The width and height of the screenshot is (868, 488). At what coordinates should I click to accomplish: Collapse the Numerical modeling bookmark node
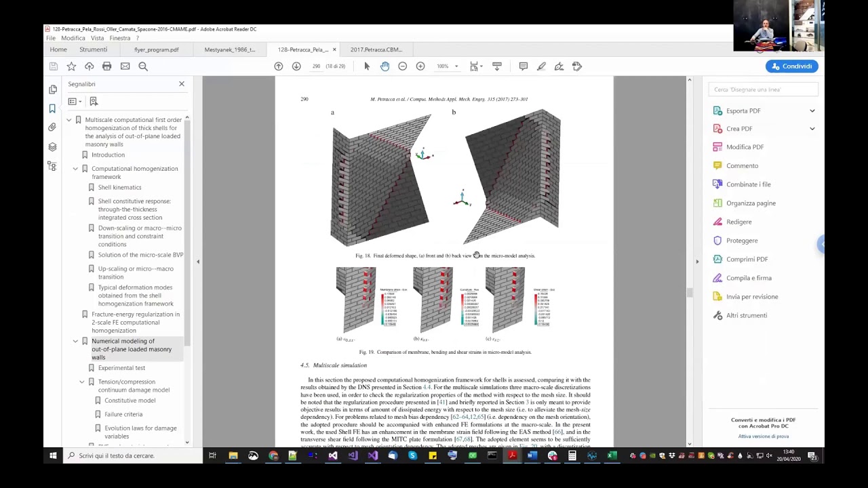point(75,341)
